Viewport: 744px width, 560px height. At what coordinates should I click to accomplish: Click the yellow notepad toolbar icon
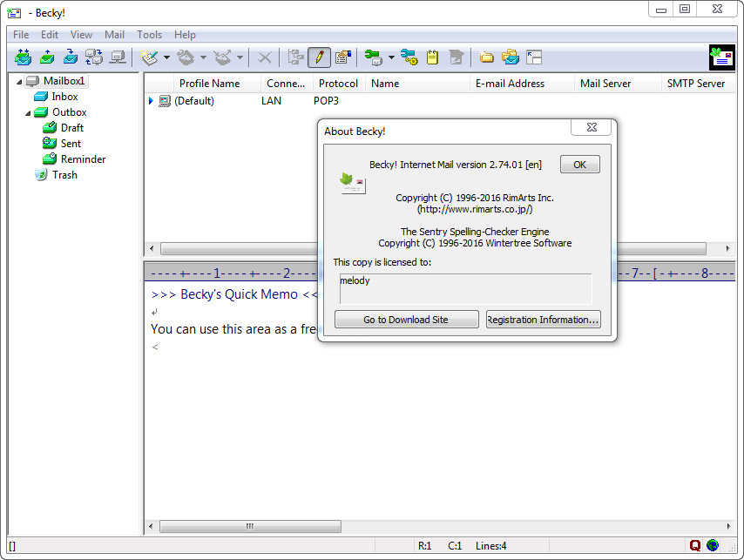pyautogui.click(x=432, y=57)
